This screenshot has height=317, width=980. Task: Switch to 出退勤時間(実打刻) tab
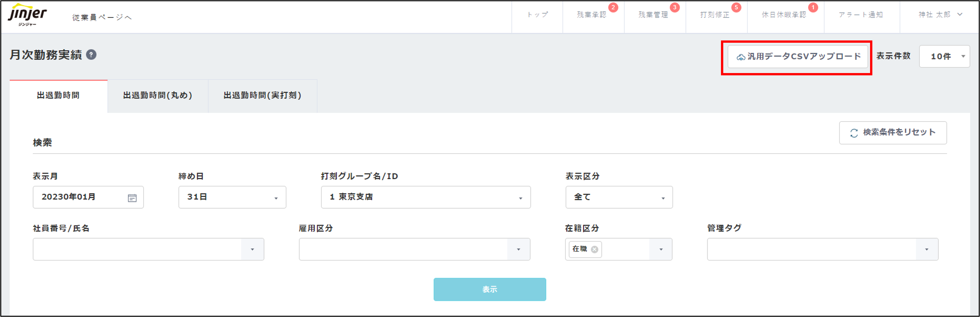coord(263,96)
